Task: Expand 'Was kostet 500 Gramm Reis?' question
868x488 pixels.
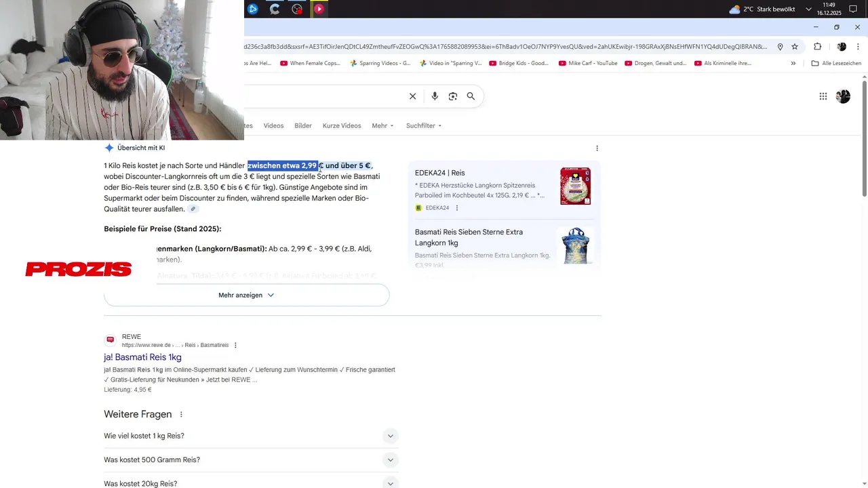Action: pos(251,460)
